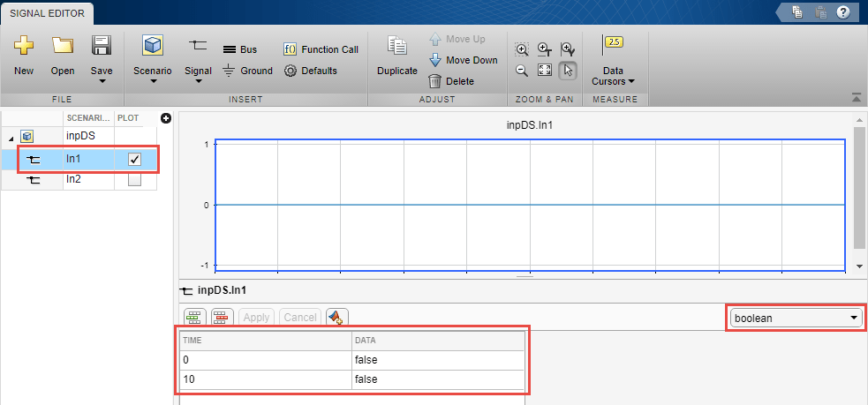Viewport: 868px width, 405px height.
Task: Select the Zoom Out tool
Action: pos(522,71)
